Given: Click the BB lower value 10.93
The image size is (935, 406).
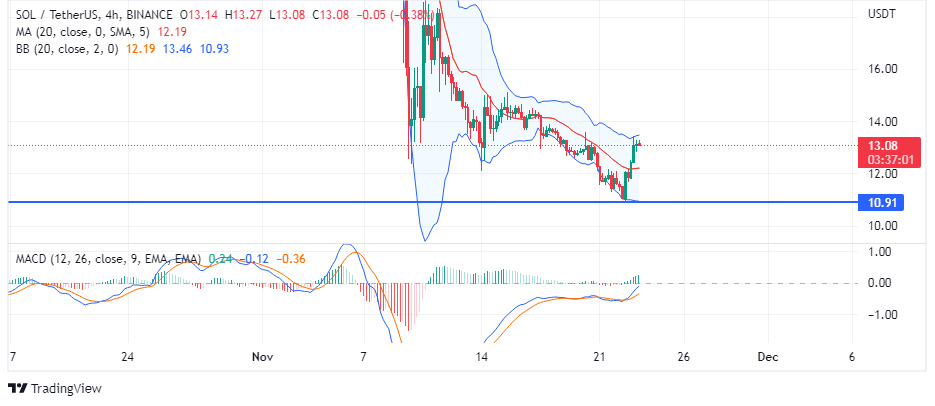Looking at the screenshot, I should pyautogui.click(x=215, y=49).
